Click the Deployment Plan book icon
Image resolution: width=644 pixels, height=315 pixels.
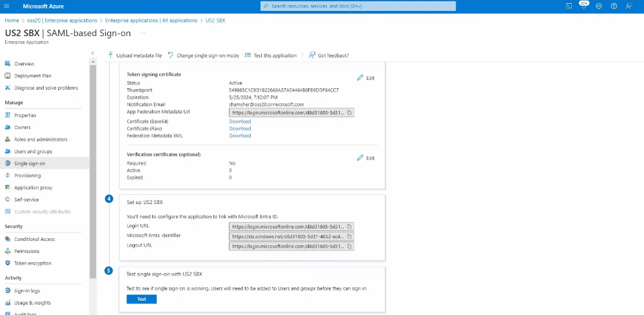[x=7, y=76]
